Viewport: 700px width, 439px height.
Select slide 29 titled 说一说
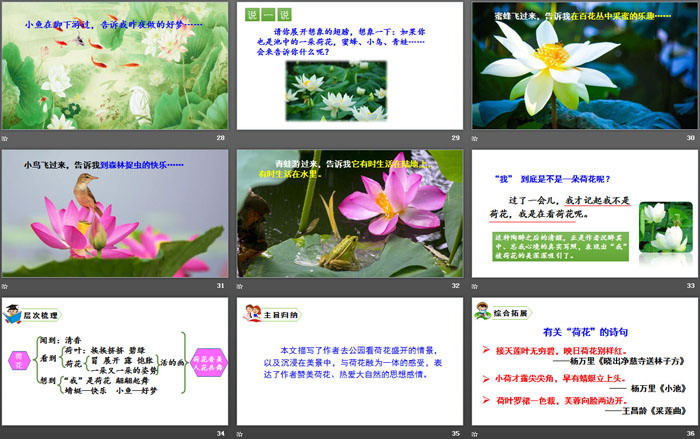click(x=350, y=66)
